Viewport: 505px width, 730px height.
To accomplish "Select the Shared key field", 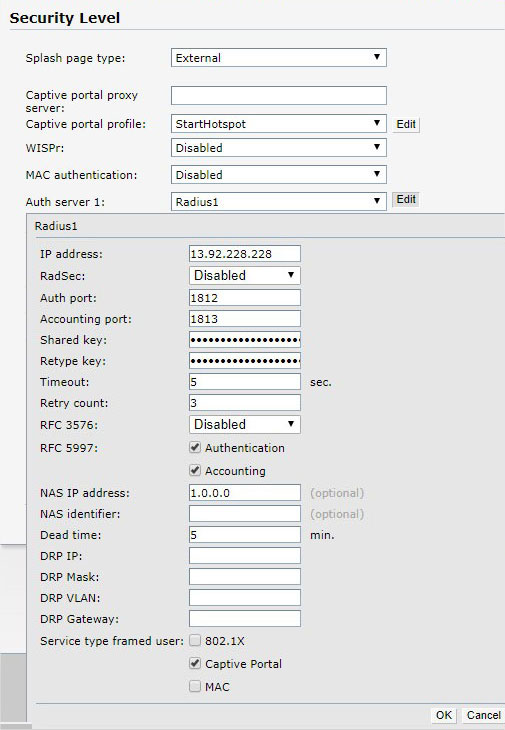I will click(244, 340).
